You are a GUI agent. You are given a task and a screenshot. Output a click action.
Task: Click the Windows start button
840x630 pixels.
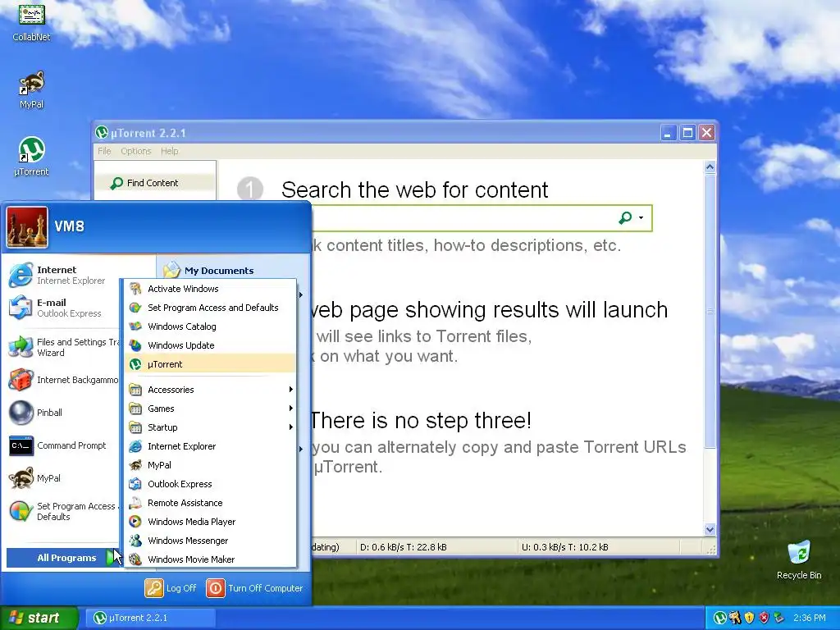[x=39, y=618]
